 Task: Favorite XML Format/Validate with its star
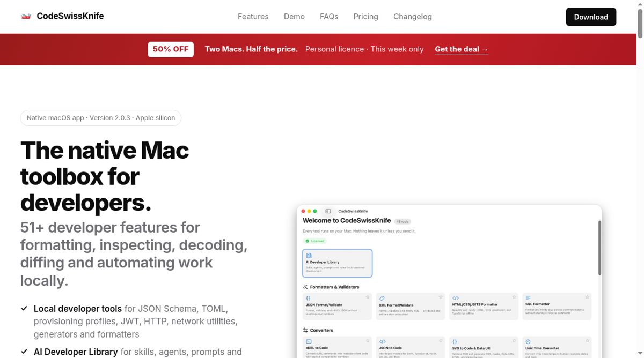pos(441,296)
